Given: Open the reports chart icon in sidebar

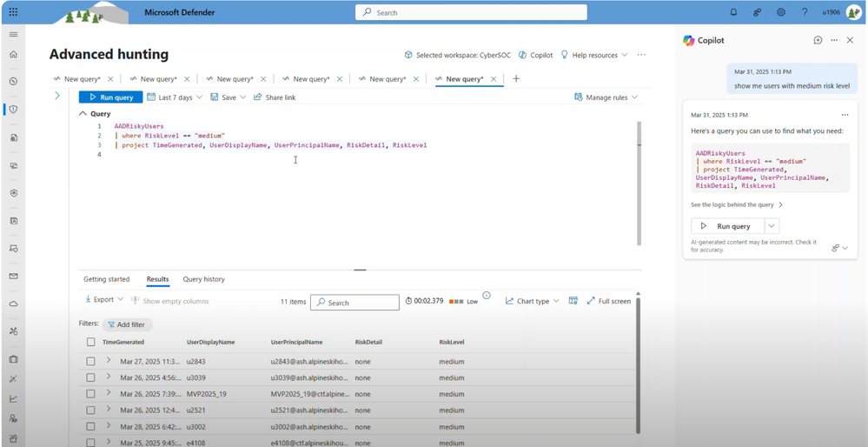Looking at the screenshot, I should (13, 399).
